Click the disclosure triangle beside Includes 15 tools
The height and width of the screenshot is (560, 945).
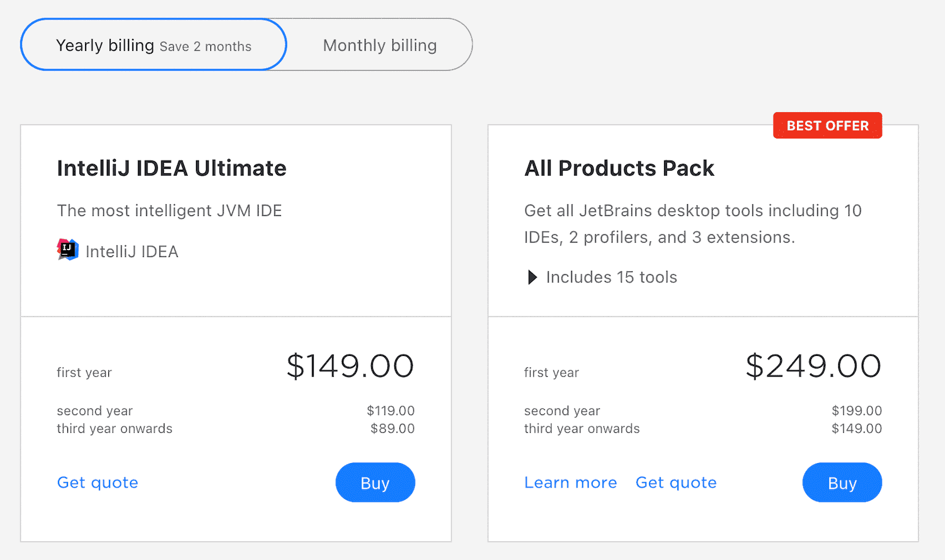(x=532, y=277)
